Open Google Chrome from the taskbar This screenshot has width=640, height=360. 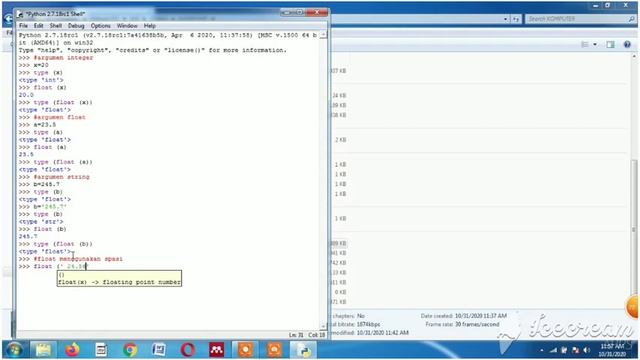pos(130,350)
